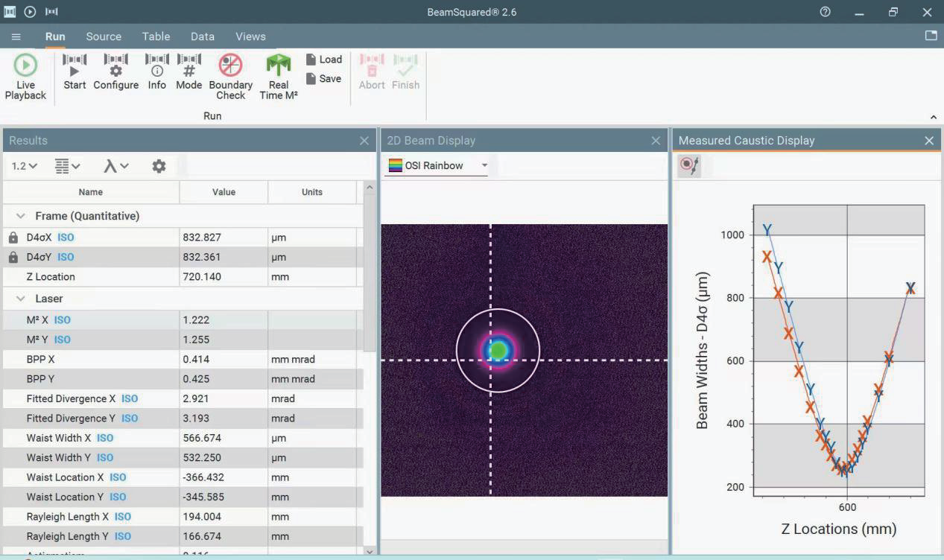This screenshot has width=944, height=560.
Task: Toggle the lock on the D4σY row
Action: pyautogui.click(x=13, y=257)
